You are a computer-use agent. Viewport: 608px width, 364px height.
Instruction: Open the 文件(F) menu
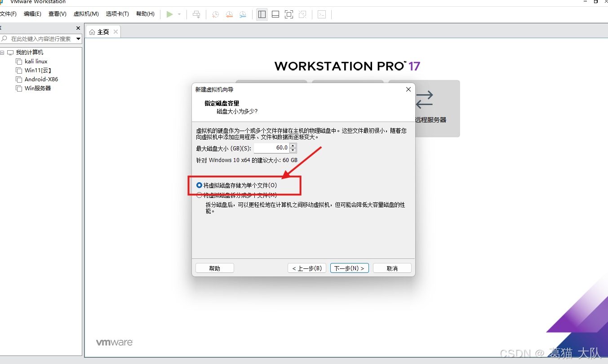[8, 14]
